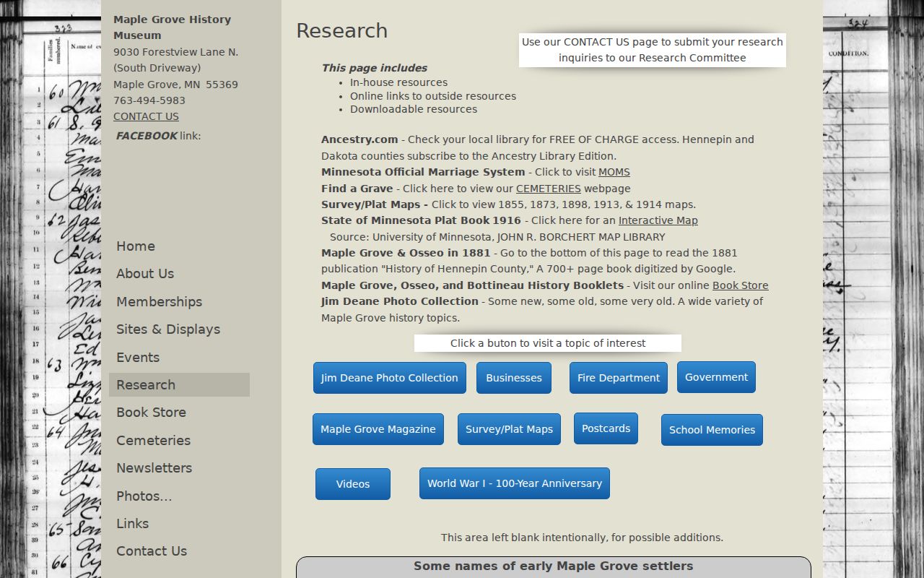The width and height of the screenshot is (924, 578).
Task: Open the Events page
Action: click(179, 358)
